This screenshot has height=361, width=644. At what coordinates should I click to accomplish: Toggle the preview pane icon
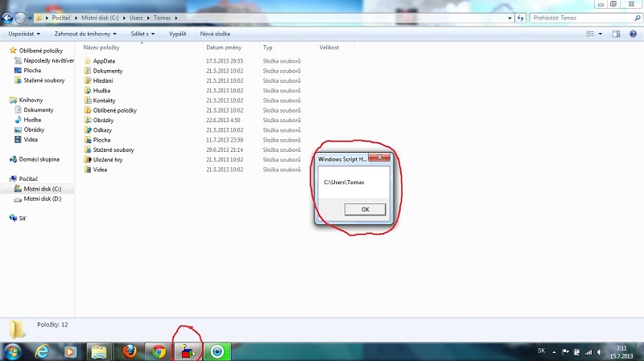pyautogui.click(x=616, y=34)
